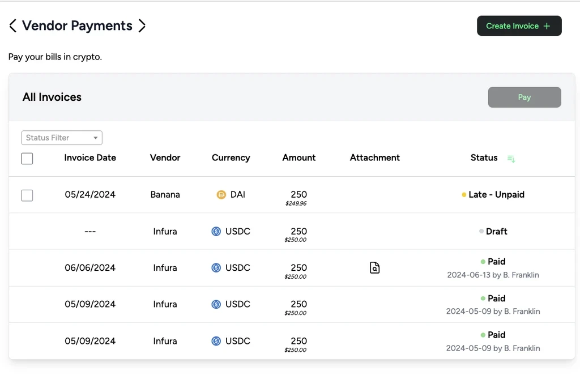Click the Create Invoice button
This screenshot has width=580, height=392.
(x=512, y=26)
